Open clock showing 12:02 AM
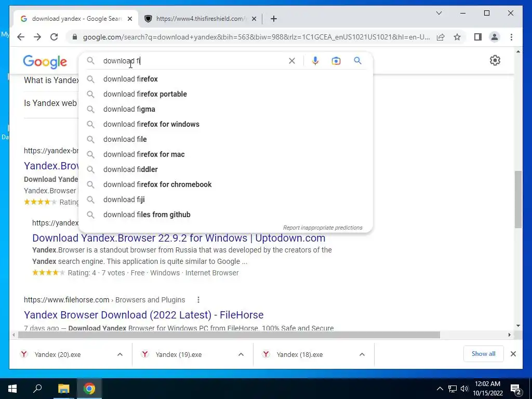This screenshot has width=532, height=399. 487,389
